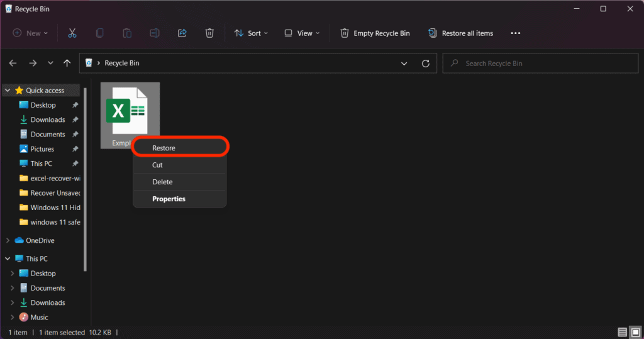Click the Empty Recycle Bin button
Image resolution: width=644 pixels, height=339 pixels.
pyautogui.click(x=375, y=33)
